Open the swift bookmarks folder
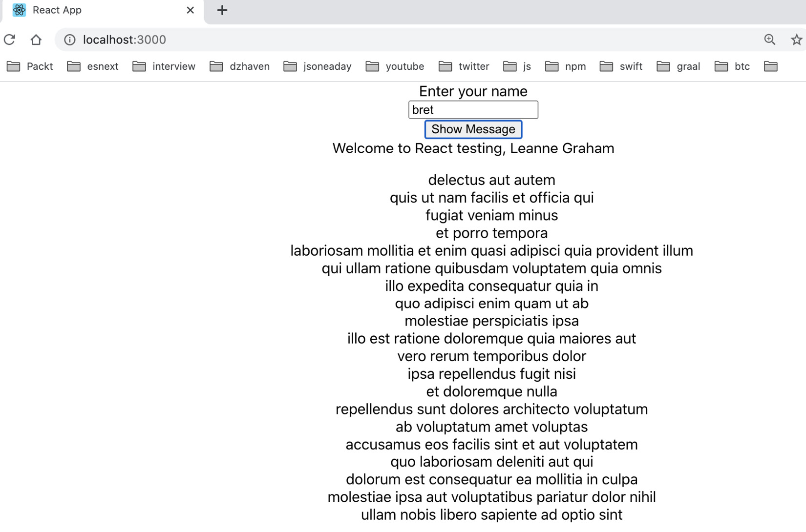Viewport: 806px width, 532px height. click(x=621, y=66)
